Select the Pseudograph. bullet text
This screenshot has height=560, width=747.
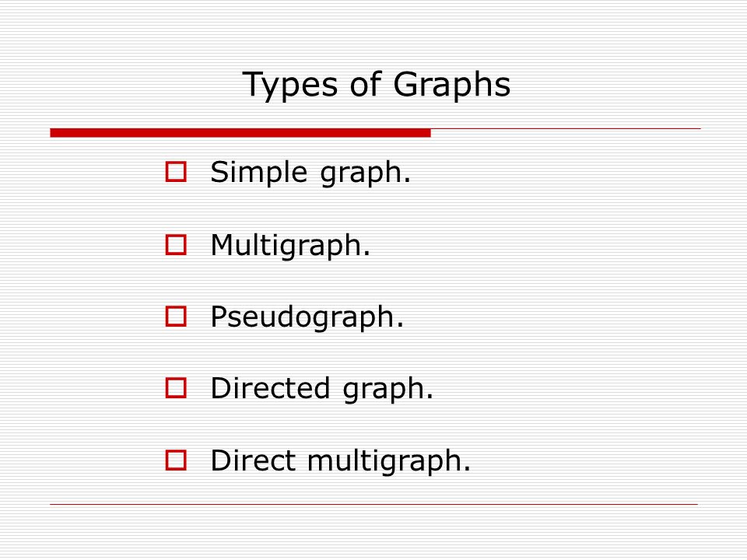tap(307, 317)
